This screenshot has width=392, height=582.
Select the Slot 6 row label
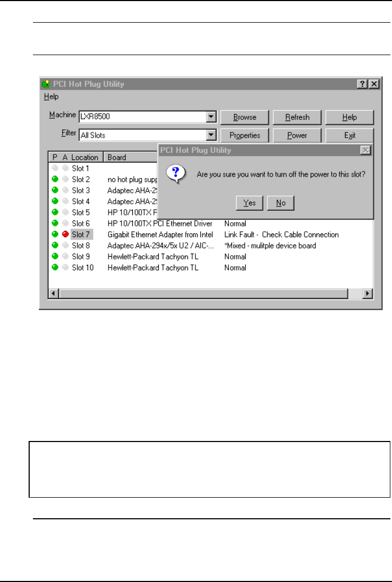click(81, 223)
